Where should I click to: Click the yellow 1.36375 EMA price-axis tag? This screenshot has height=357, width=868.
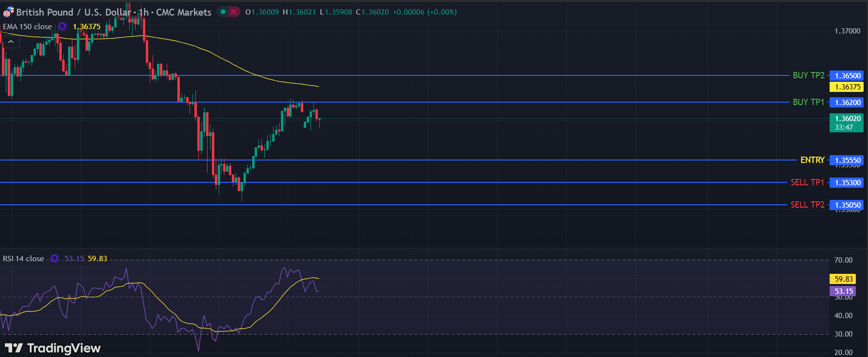(847, 87)
